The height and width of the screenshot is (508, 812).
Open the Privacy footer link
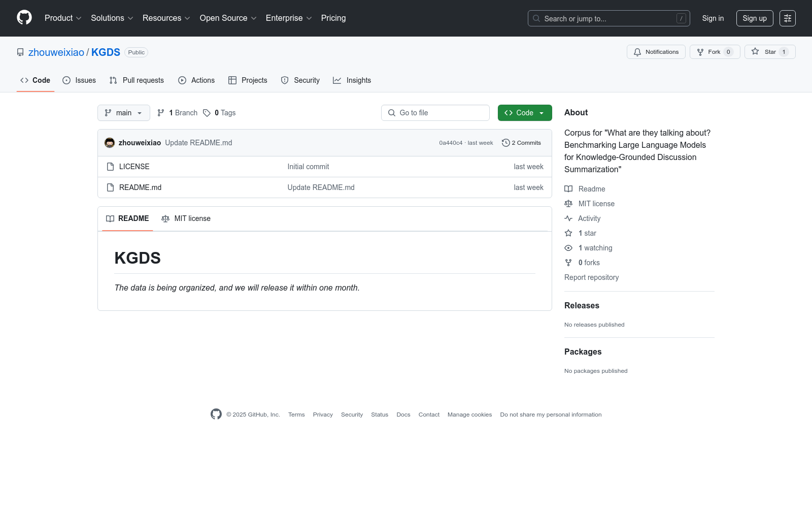tap(323, 415)
